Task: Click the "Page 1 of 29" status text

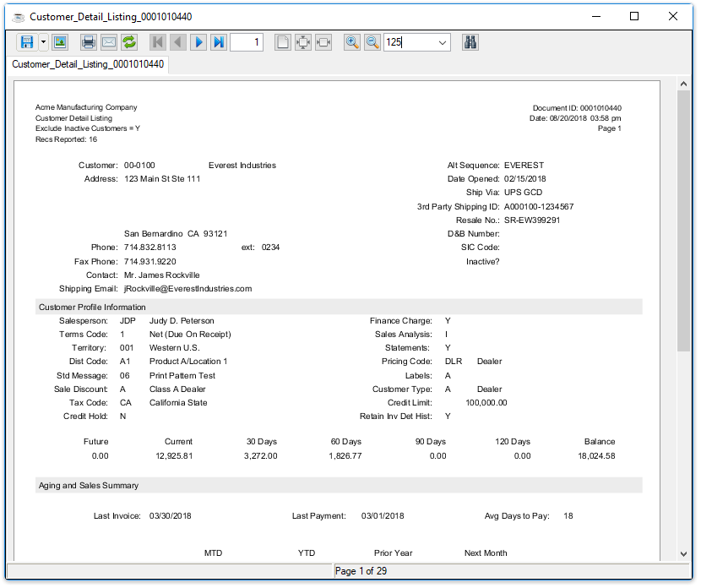Action: pyautogui.click(x=361, y=571)
